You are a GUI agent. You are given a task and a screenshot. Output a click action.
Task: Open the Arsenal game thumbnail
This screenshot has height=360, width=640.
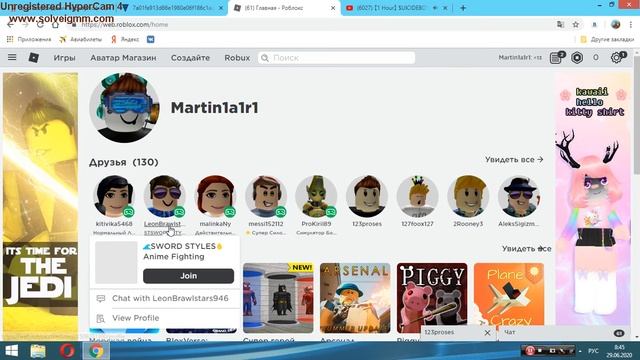(x=355, y=298)
